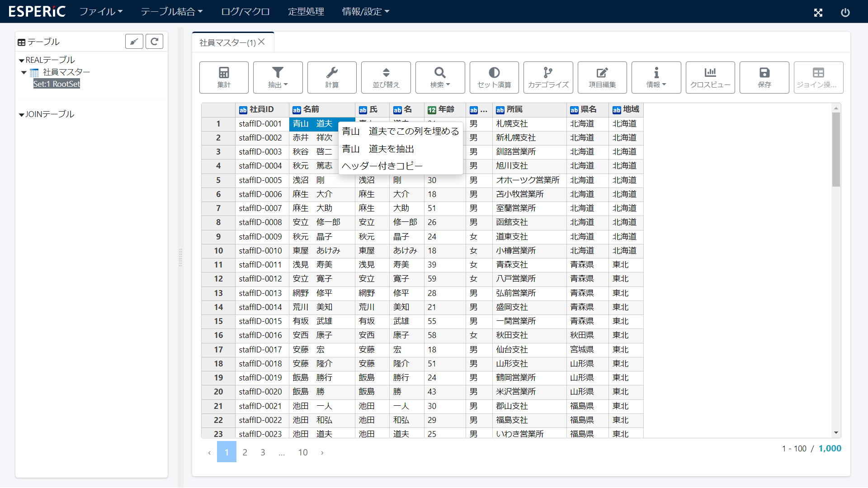Expand the JOINテーブル tree node

click(x=21, y=114)
